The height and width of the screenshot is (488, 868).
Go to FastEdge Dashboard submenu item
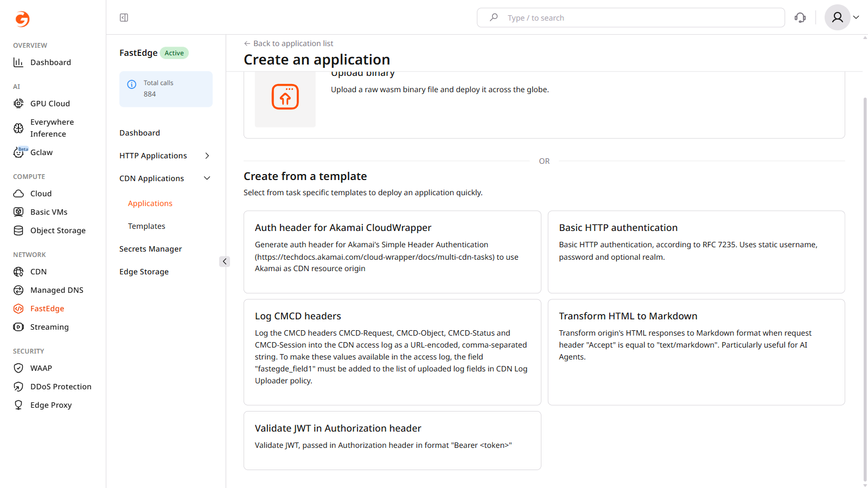[139, 133]
